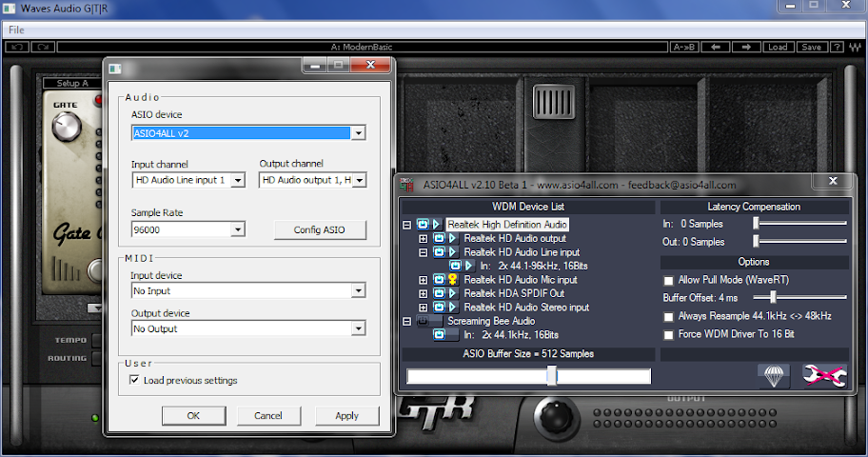Toggle Load previous settings checkbox
Viewport: 868px width, 457px height.
pyautogui.click(x=134, y=380)
